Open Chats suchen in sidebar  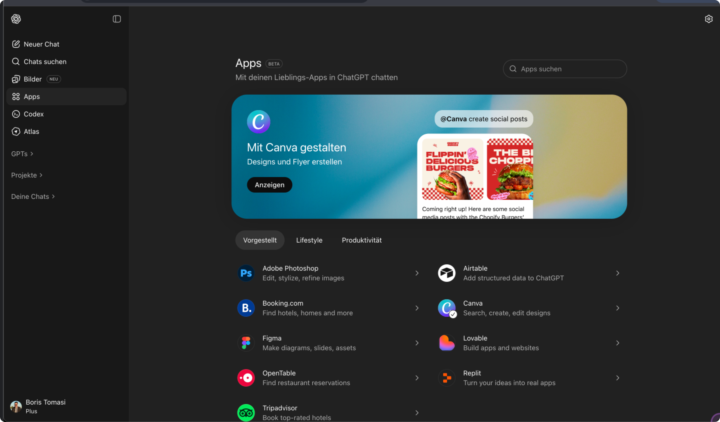(67, 62)
